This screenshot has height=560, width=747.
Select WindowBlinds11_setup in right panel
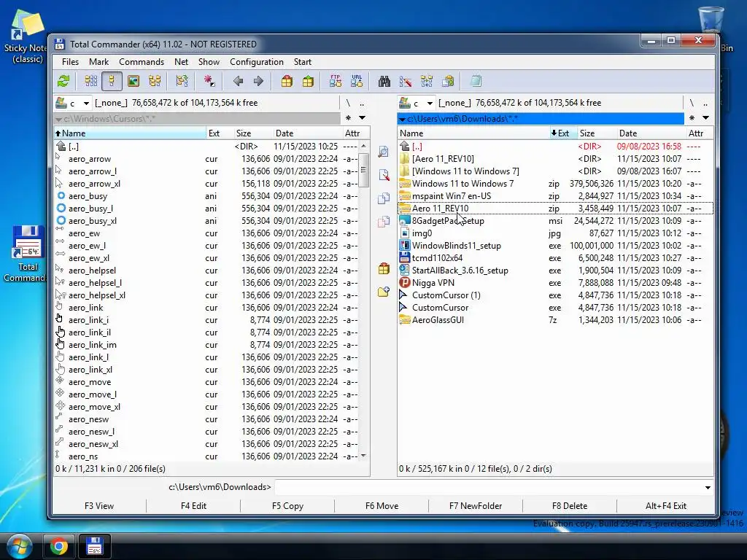555,246
